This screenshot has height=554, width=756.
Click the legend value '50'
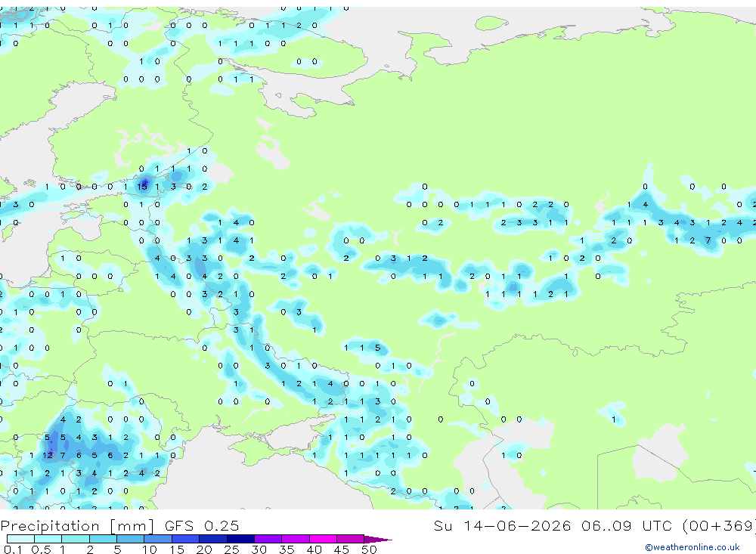coord(369,549)
